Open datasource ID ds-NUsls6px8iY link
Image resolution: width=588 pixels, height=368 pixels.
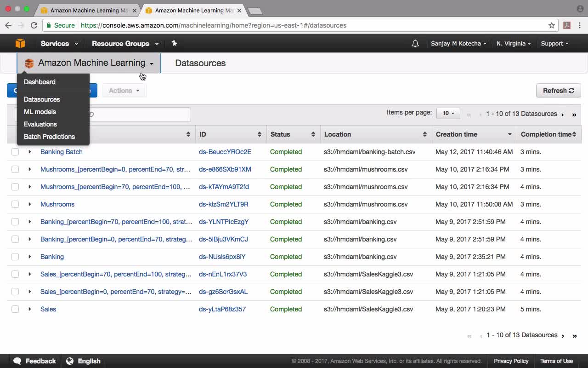(x=222, y=257)
